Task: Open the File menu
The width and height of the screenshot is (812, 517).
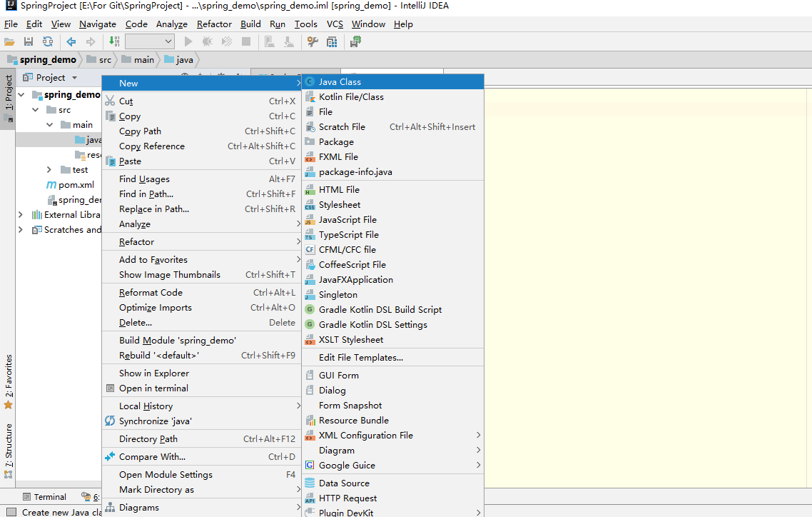Action: [x=11, y=24]
